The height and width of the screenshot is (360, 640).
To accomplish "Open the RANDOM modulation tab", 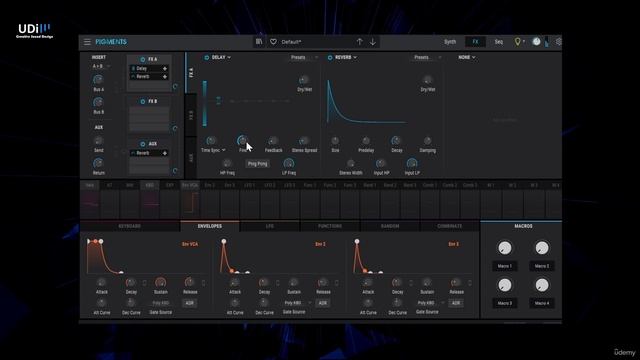I will (390, 226).
